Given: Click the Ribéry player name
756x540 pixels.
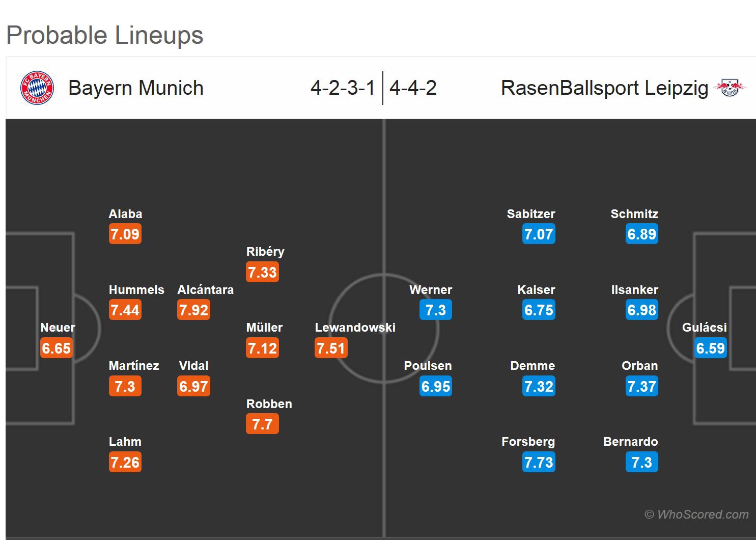Looking at the screenshot, I should [x=265, y=252].
